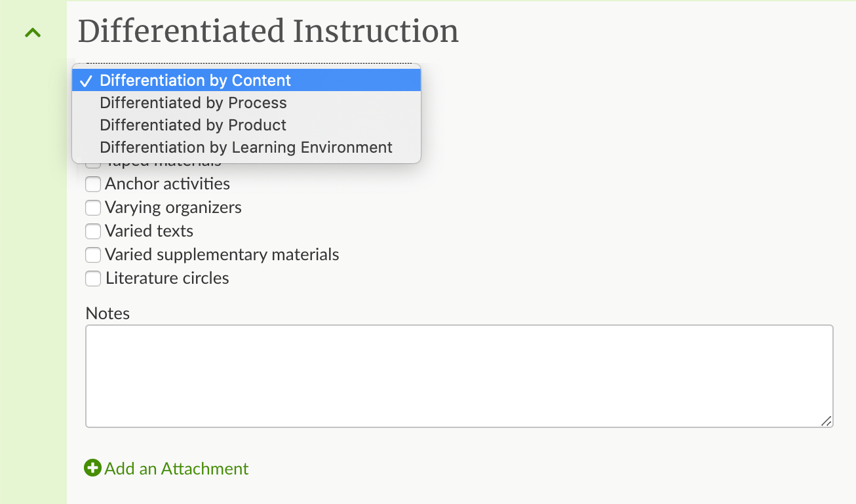Image resolution: width=856 pixels, height=504 pixels.
Task: Toggle the partially hidden Taped materials checkbox
Action: [x=93, y=164]
